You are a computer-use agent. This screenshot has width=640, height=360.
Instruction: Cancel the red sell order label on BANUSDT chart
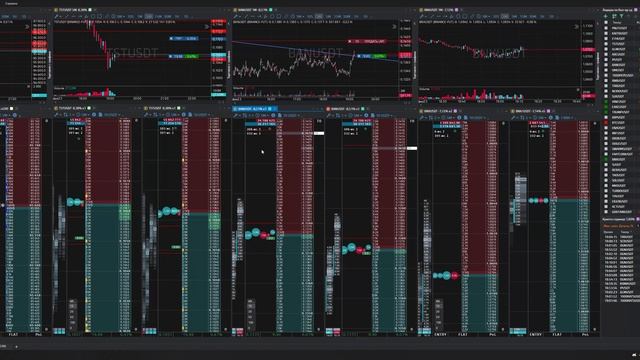(350, 41)
